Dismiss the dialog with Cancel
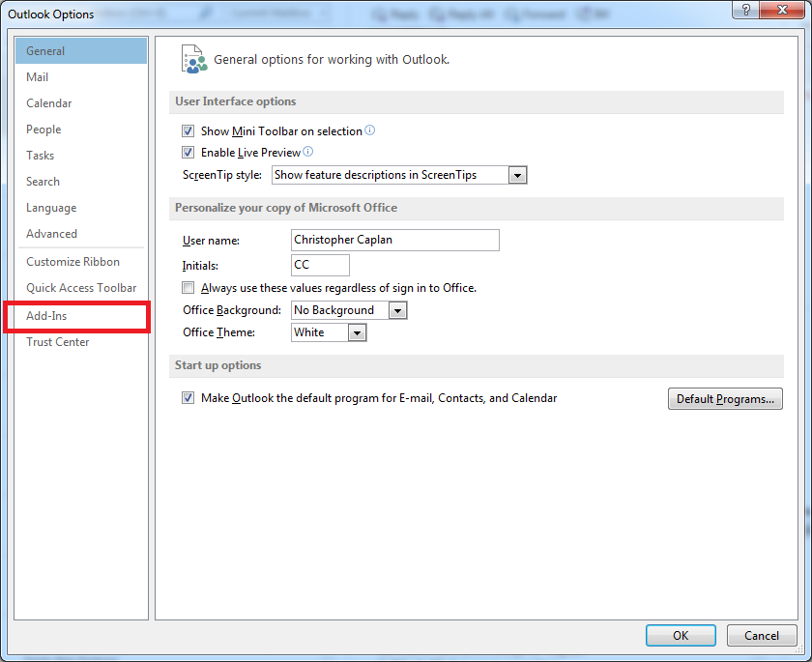The width and height of the screenshot is (812, 662). click(x=762, y=635)
